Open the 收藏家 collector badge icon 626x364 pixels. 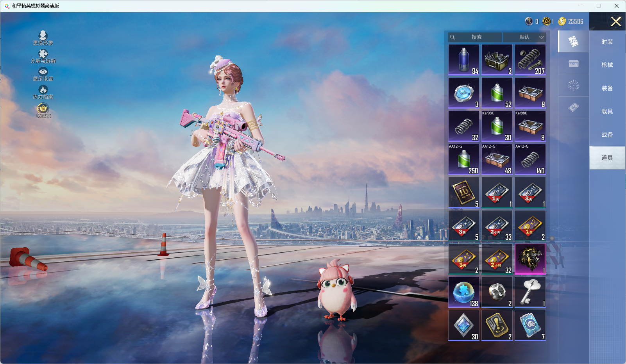pos(43,111)
